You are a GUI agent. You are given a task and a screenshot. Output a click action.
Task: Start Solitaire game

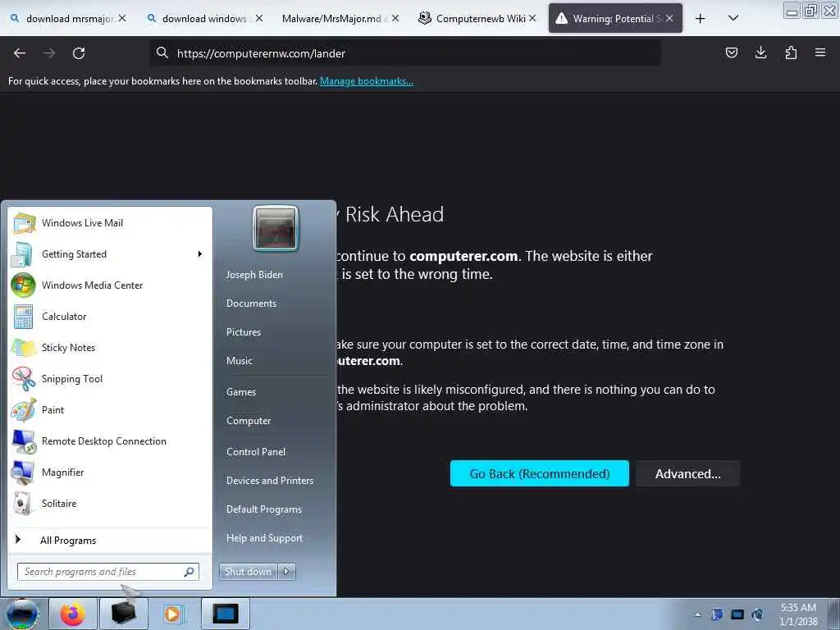tap(110, 503)
